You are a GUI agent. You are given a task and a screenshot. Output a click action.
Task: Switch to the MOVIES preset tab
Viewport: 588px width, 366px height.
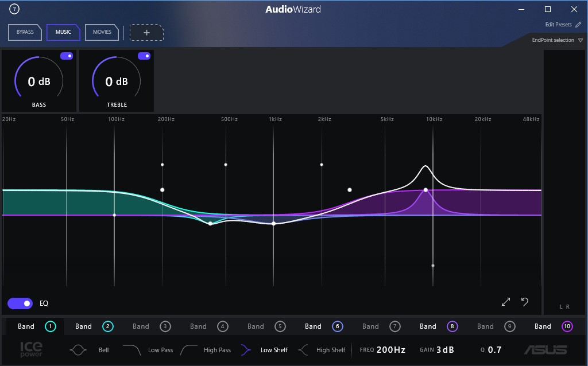102,32
